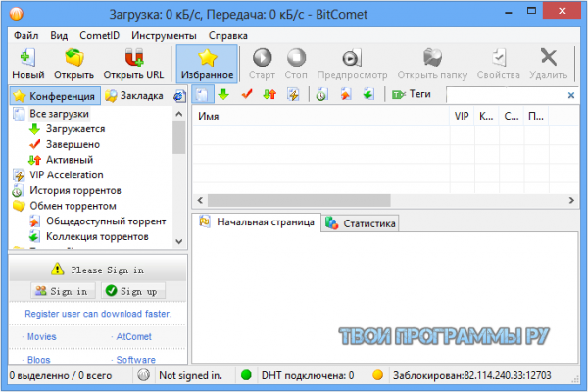This screenshot has height=392, width=588.
Task: Open the Software link
Action: click(136, 360)
